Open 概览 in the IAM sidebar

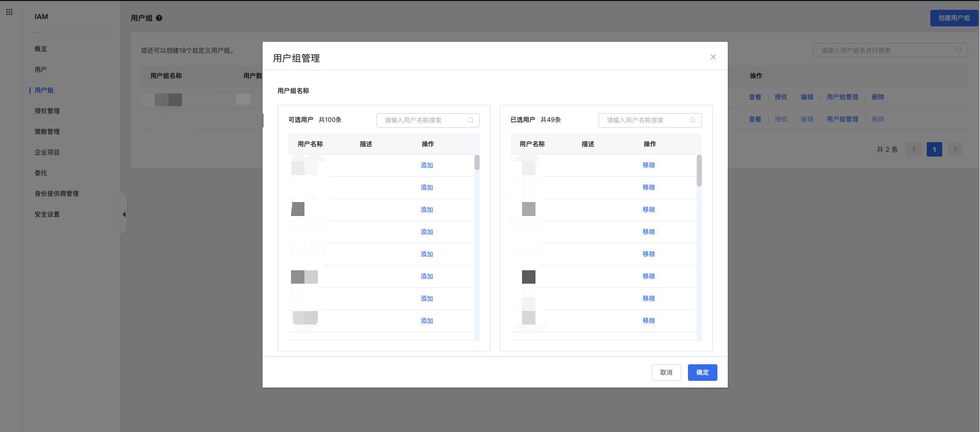[x=41, y=49]
